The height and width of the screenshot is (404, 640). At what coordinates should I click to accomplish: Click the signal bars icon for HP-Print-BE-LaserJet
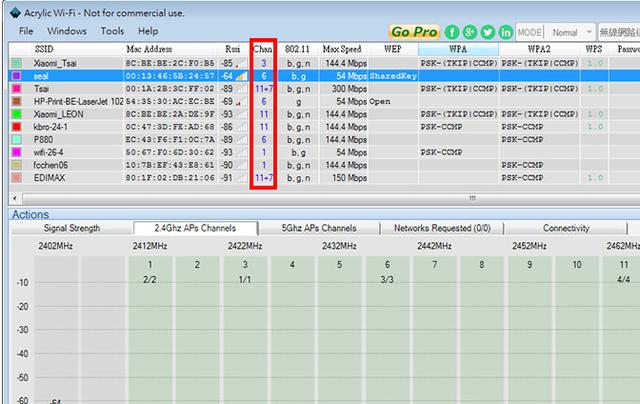click(x=240, y=101)
